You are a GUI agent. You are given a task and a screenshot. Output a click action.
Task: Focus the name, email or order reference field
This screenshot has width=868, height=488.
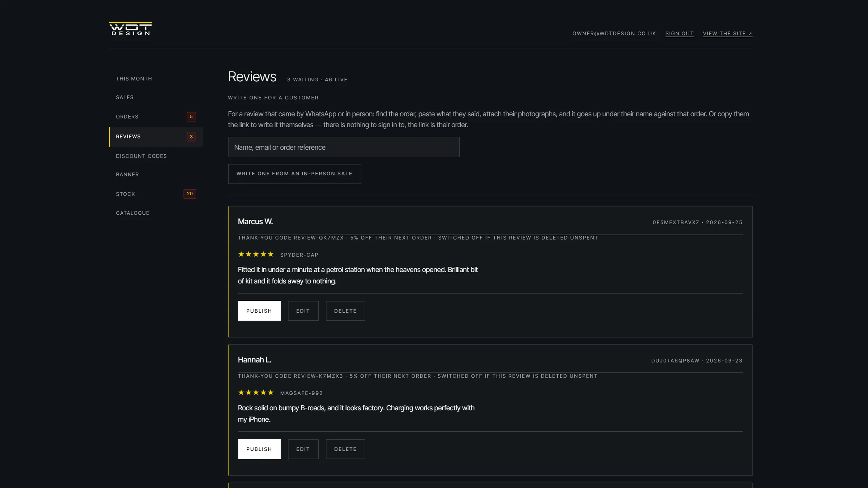(x=344, y=147)
